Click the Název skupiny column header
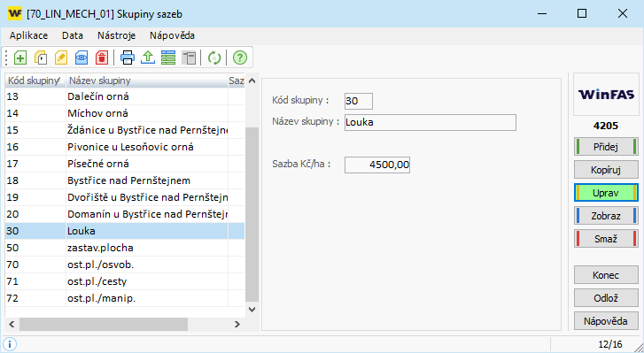Screen dimensions: 644x353 coord(147,81)
